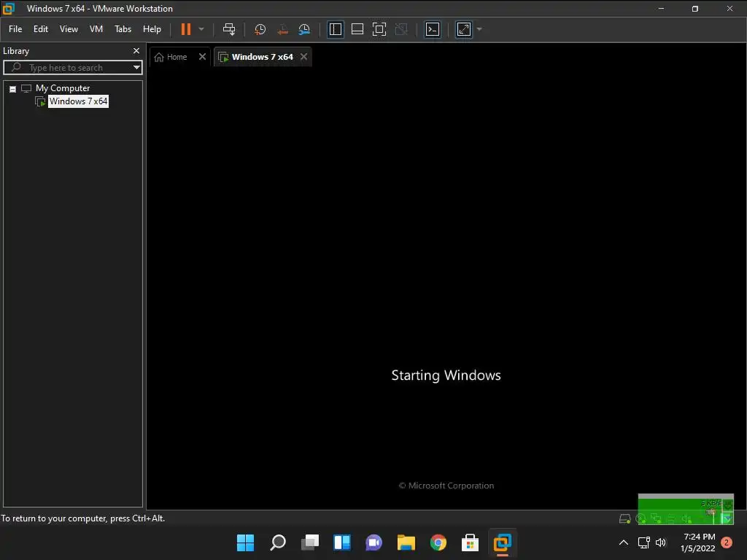Select Windows 7 x64 in the library tree
747x560 pixels.
(78, 101)
